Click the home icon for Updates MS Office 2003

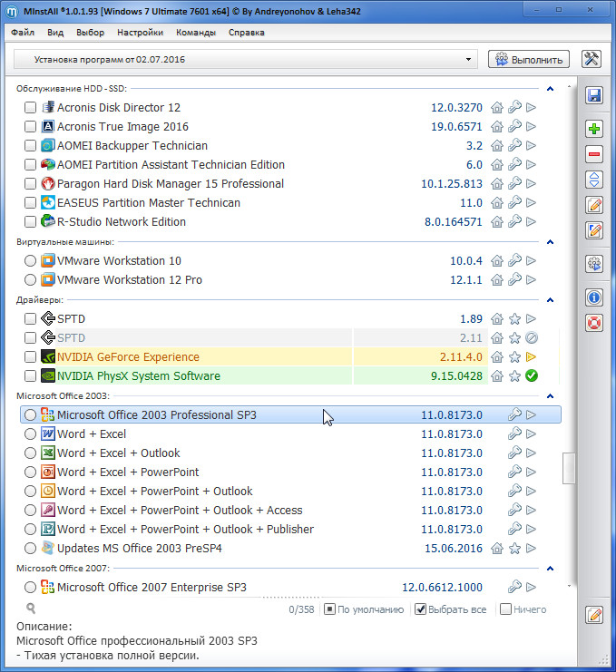tap(497, 548)
